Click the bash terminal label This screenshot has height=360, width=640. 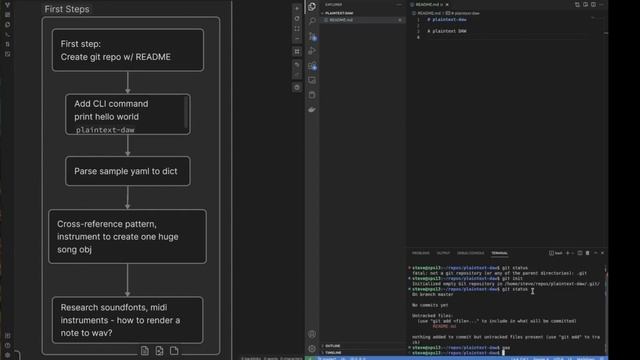pyautogui.click(x=556, y=253)
